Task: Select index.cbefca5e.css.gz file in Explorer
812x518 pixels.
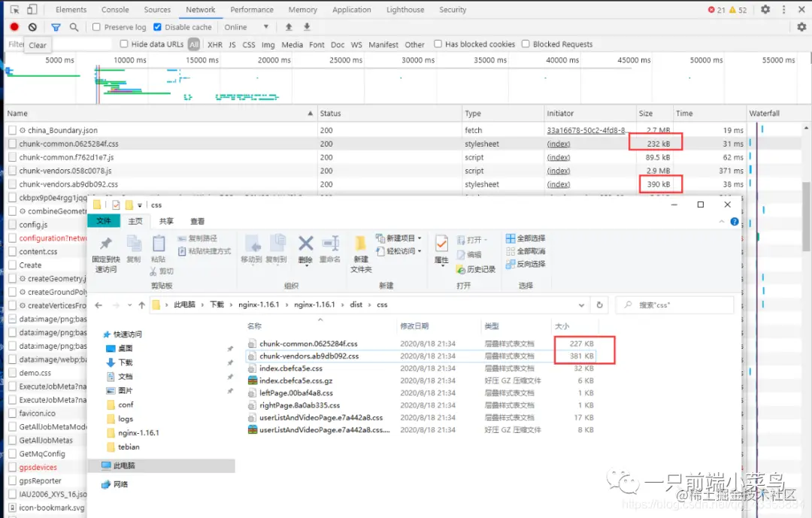Action: 295,380
